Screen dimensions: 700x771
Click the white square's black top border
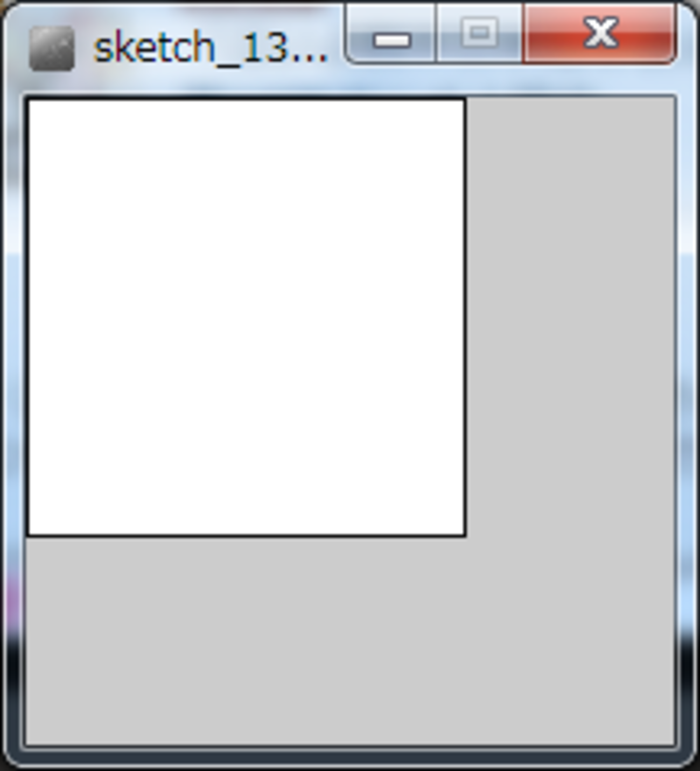click(247, 99)
